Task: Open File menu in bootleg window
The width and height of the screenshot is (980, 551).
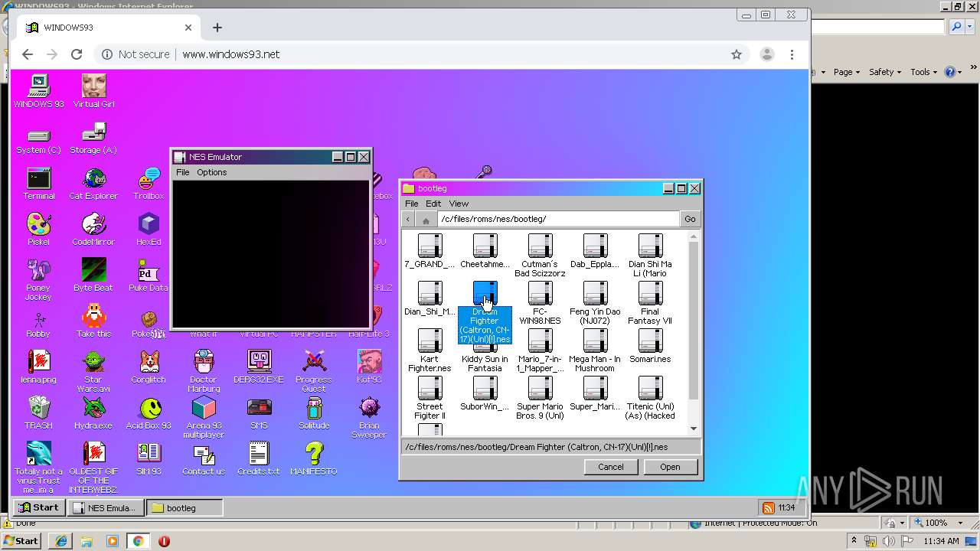Action: 411,204
